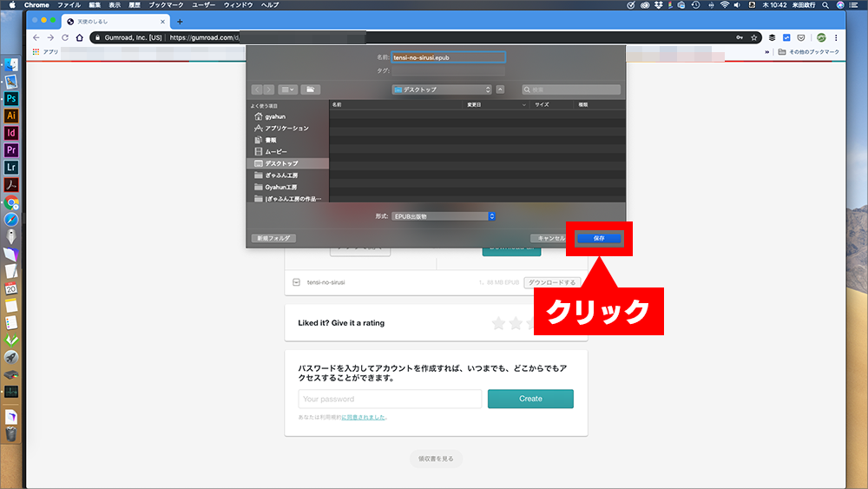868x489 pixels.
Task: Open Premiere Pro from the Dock
Action: coord(11,150)
